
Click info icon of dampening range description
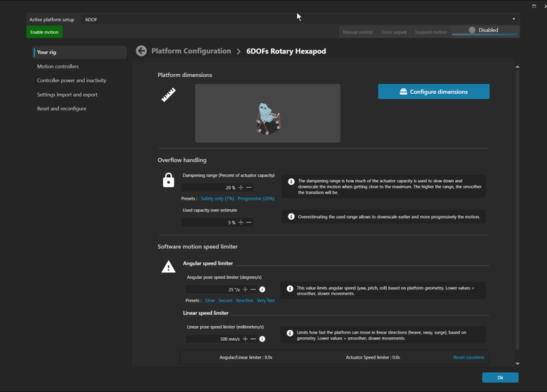pyautogui.click(x=291, y=181)
